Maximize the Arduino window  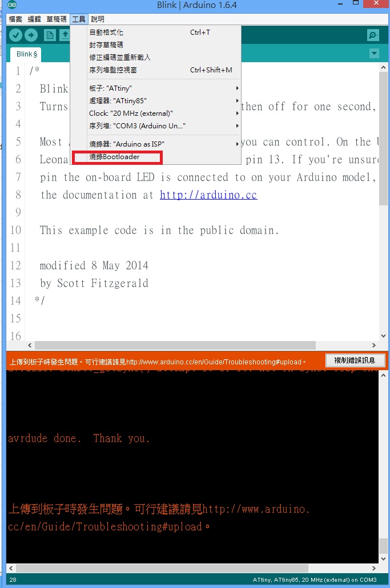pos(356,3)
